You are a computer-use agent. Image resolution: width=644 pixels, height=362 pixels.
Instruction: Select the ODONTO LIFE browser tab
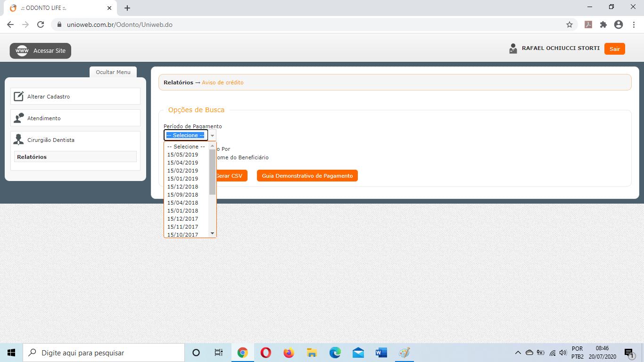tap(60, 8)
